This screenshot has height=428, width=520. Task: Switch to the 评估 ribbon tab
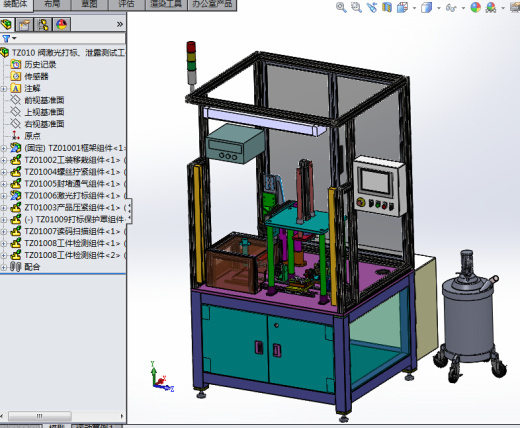coord(126,4)
